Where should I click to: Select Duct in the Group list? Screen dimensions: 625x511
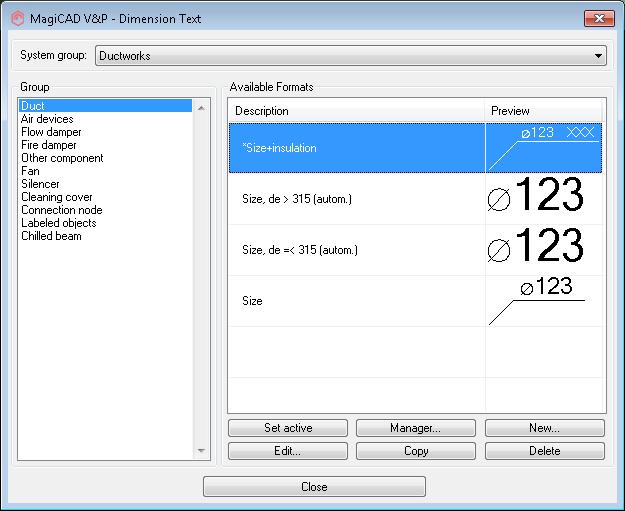(x=105, y=106)
